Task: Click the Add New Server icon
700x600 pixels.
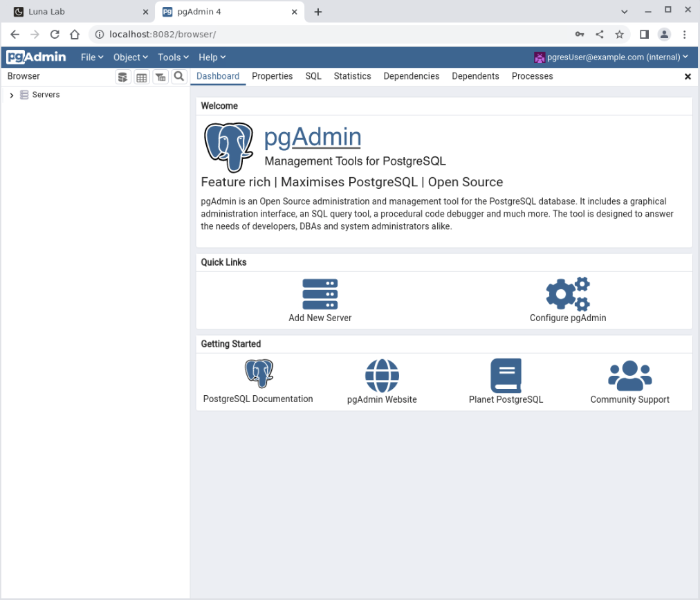Action: [x=320, y=294]
